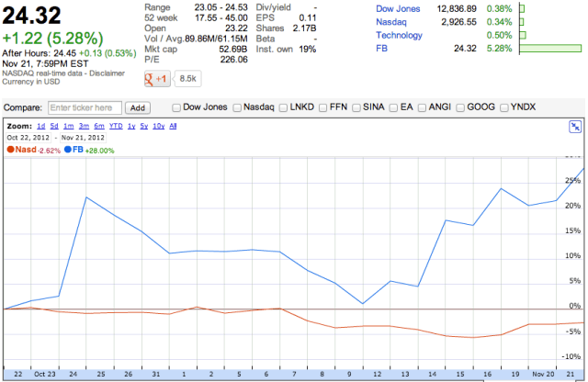
Task: Click the +1.22 (5.28%) price change
Action: [53, 39]
